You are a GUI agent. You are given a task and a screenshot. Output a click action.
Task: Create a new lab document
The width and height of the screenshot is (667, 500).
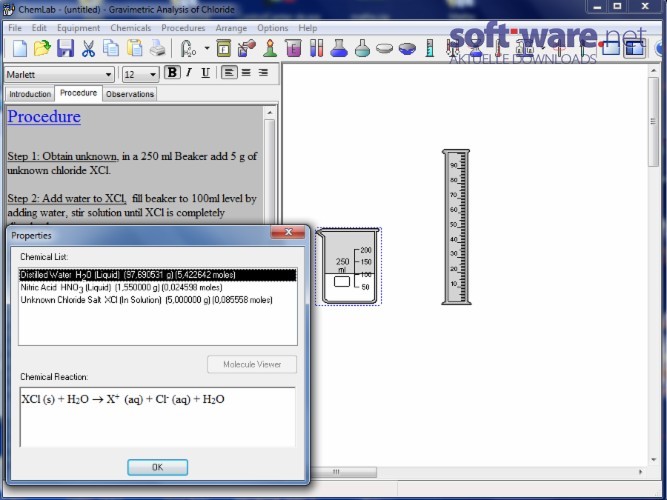pyautogui.click(x=20, y=48)
